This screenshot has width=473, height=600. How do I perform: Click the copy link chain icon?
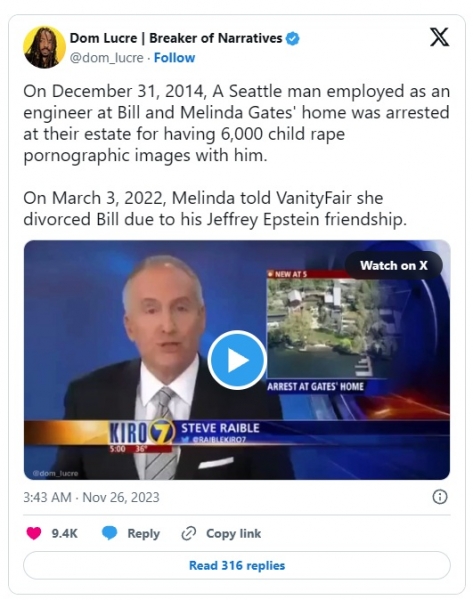coord(189,533)
